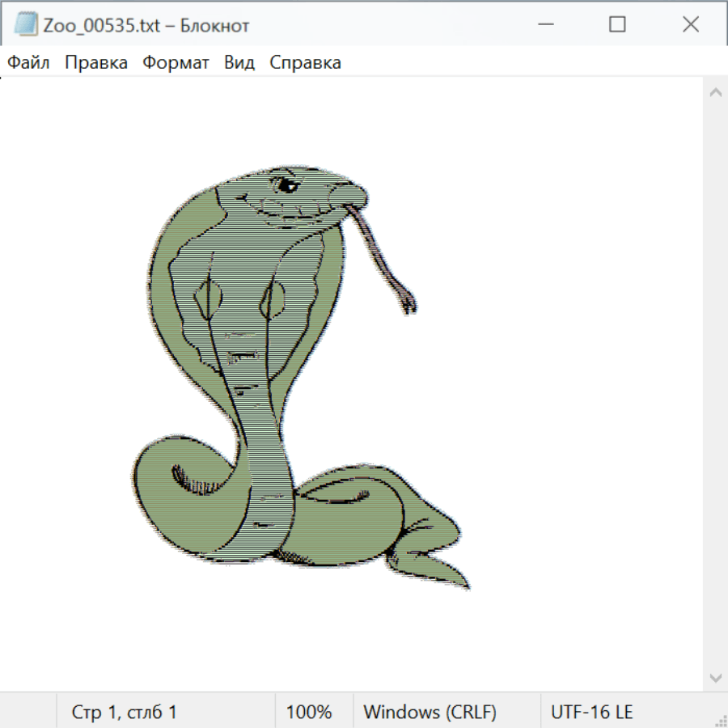
Task: Open the Справка menu
Action: coord(305,63)
